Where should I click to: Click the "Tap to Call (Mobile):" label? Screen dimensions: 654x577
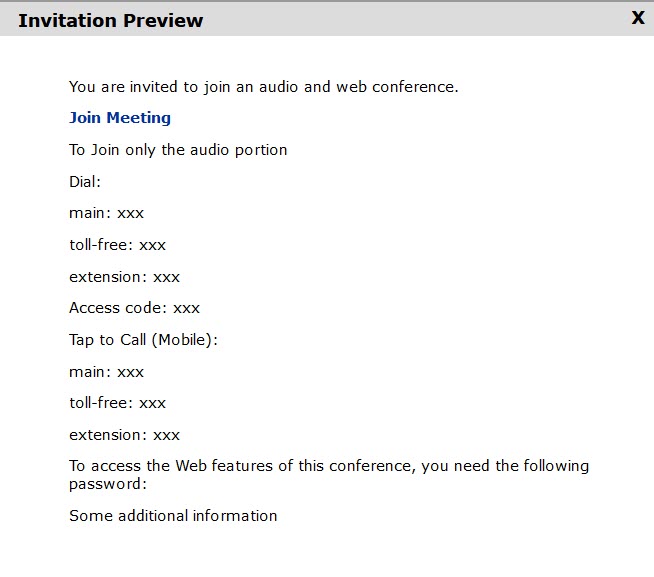click(143, 340)
